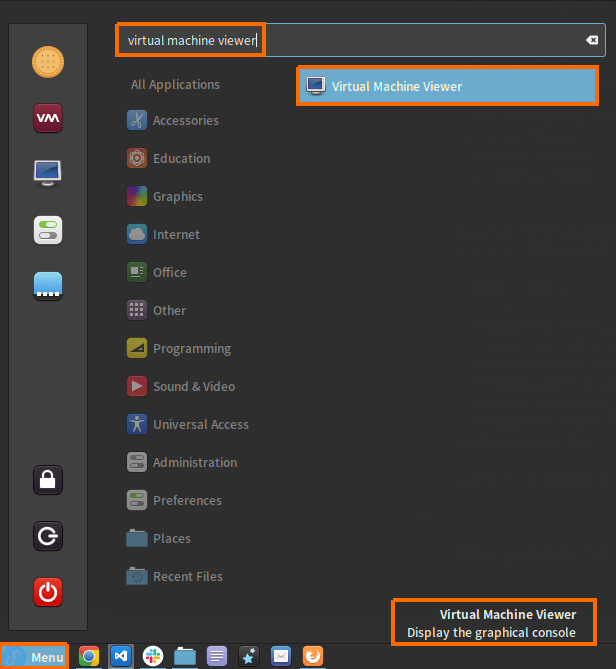Open the Accessories category
This screenshot has height=669, width=616.
[x=173, y=120]
